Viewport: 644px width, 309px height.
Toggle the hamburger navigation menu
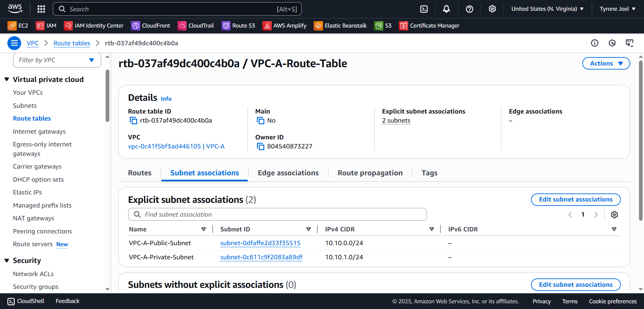click(14, 43)
